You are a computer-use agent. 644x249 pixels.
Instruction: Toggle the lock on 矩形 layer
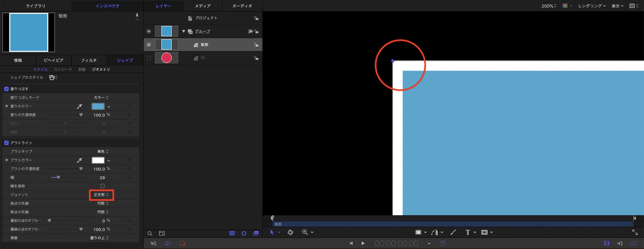coord(256,45)
